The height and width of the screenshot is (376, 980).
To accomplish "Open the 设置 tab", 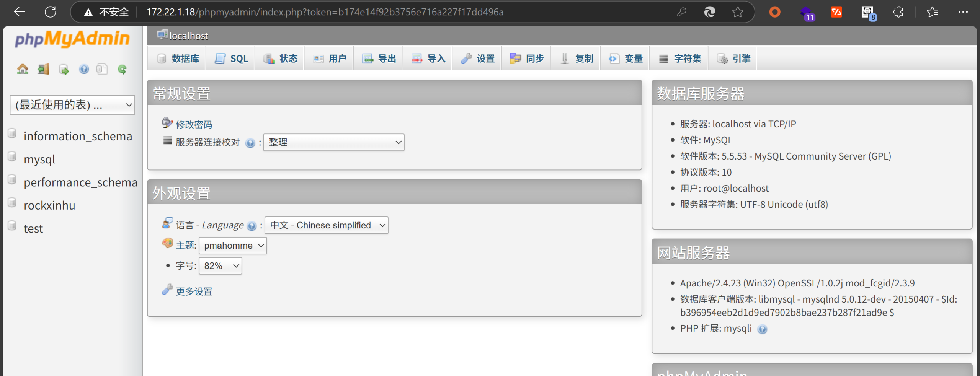I will [478, 59].
